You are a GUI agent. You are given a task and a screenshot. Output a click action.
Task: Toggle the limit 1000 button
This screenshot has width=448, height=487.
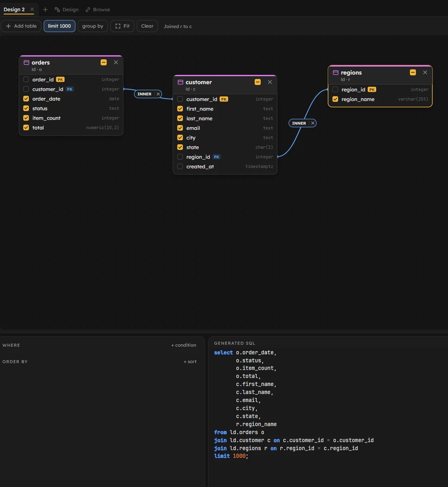[59, 26]
